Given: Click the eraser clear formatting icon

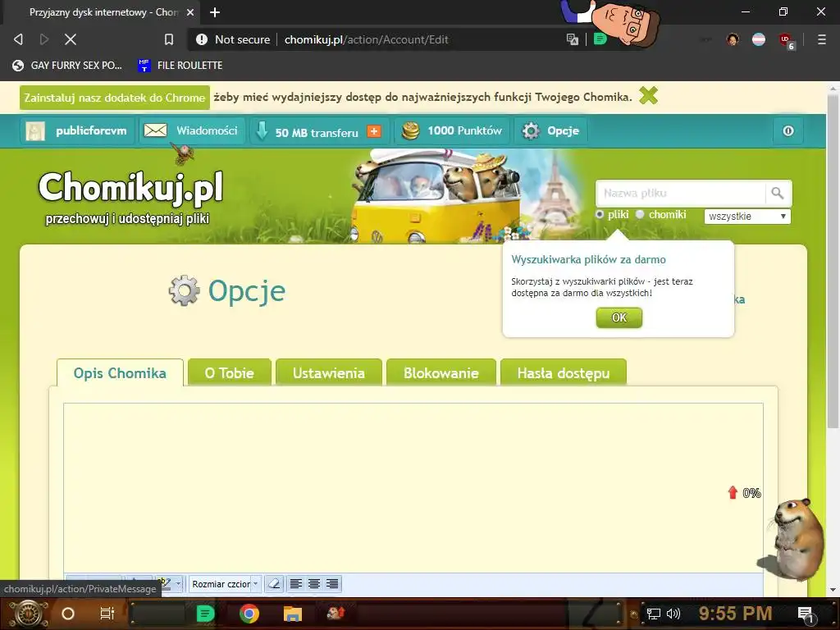Looking at the screenshot, I should (x=274, y=584).
